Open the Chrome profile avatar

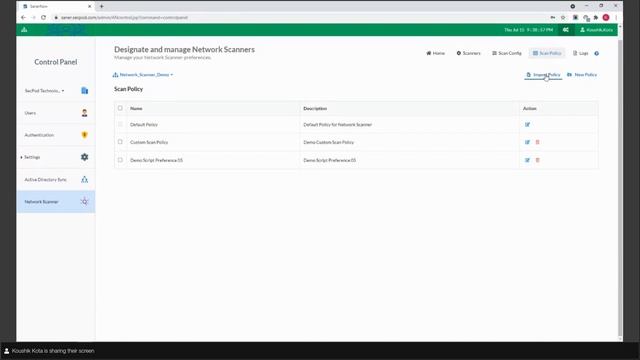click(x=606, y=18)
